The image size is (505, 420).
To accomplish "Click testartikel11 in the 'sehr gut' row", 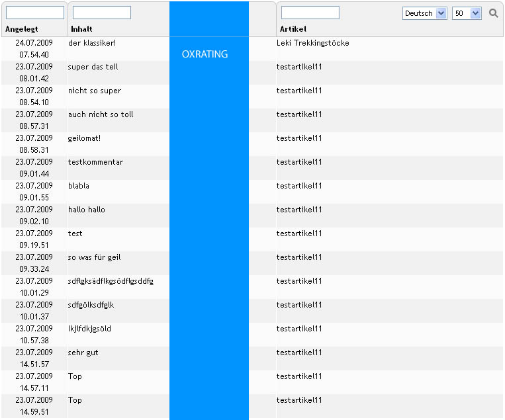I will tap(299, 353).
